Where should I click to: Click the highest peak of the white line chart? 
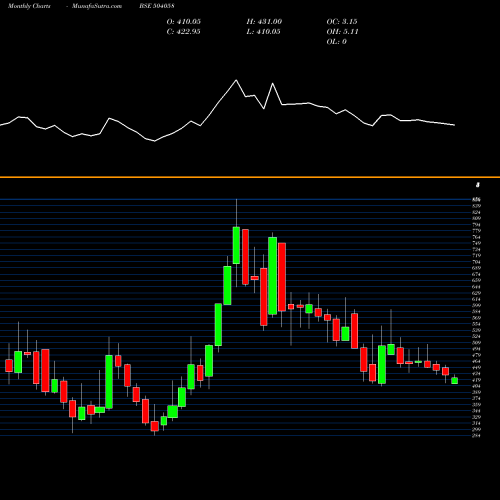pos(236,80)
